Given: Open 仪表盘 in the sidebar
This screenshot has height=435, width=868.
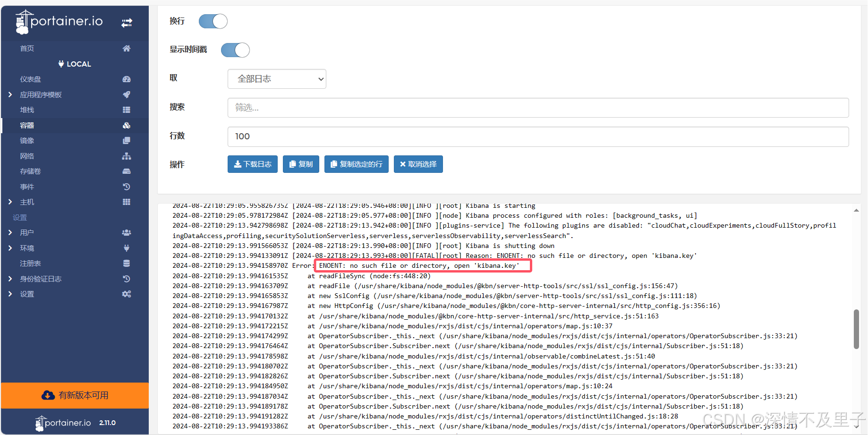Looking at the screenshot, I should click(30, 79).
